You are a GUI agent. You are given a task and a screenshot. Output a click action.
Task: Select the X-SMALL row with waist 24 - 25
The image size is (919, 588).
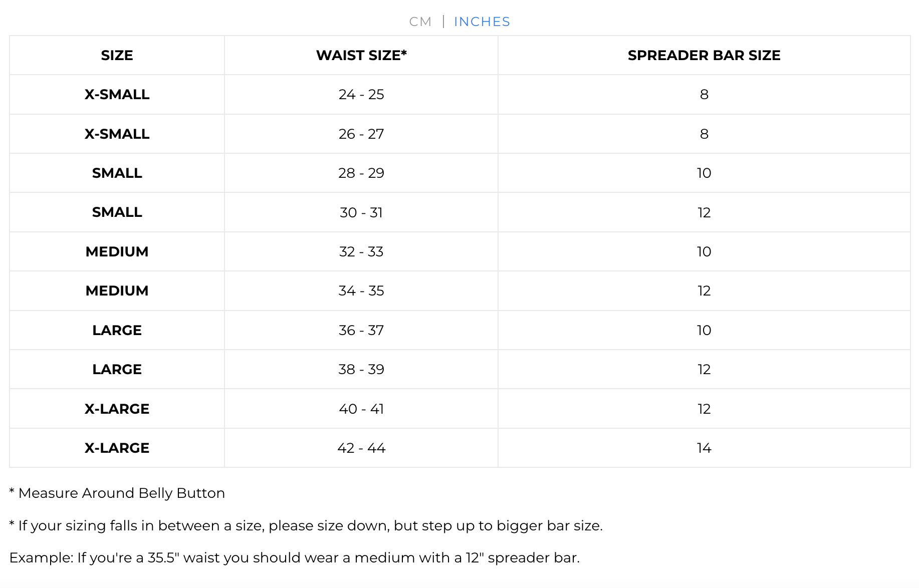click(x=460, y=94)
